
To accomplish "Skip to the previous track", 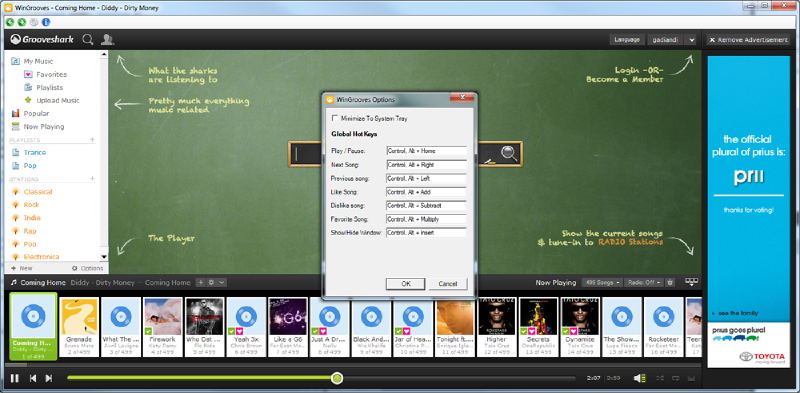I will [33, 378].
